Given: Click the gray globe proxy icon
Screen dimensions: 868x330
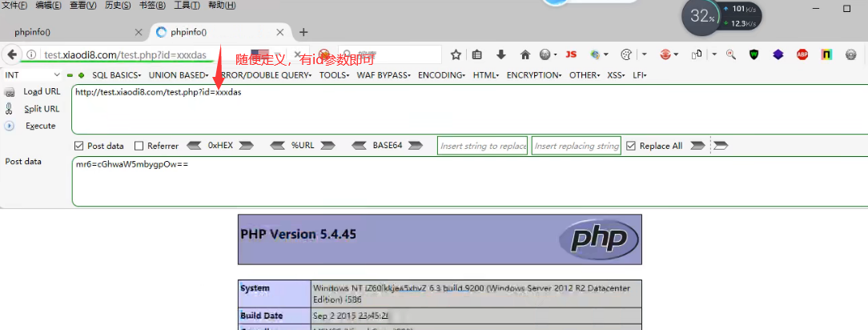Looking at the screenshot, I should click(x=545, y=54).
